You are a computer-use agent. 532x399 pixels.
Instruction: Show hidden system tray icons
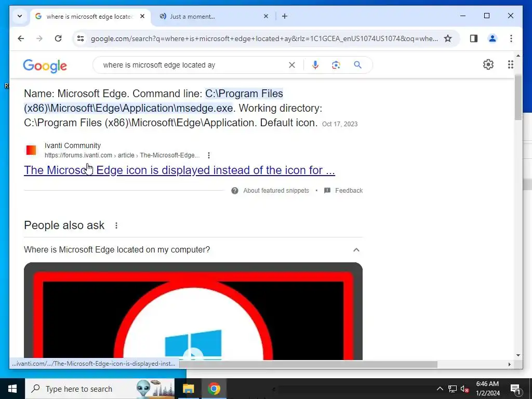[x=440, y=389]
